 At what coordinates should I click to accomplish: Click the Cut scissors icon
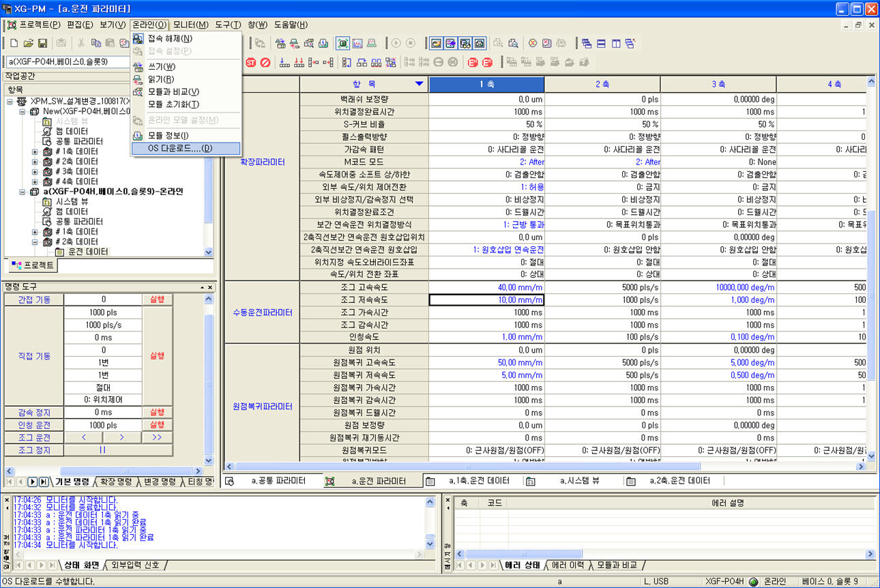80,42
